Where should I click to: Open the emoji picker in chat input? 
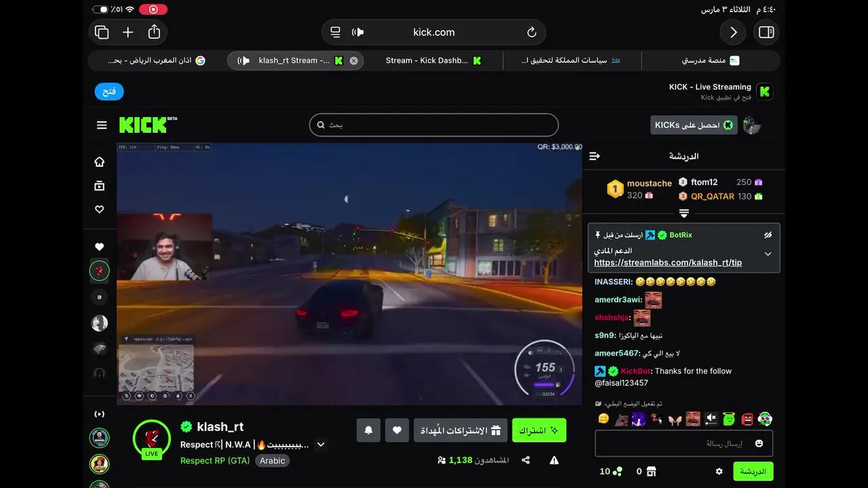click(759, 443)
